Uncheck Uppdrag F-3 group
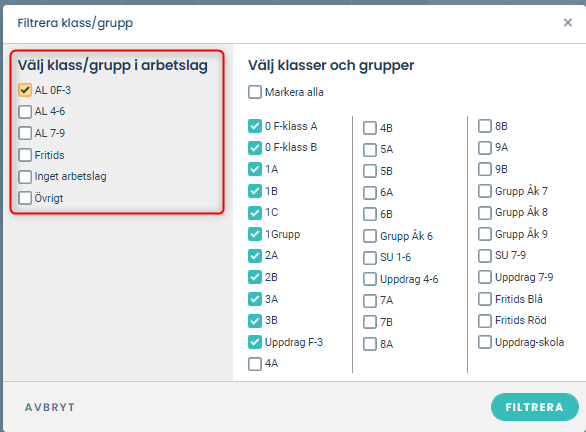The width and height of the screenshot is (586, 432). [x=255, y=342]
